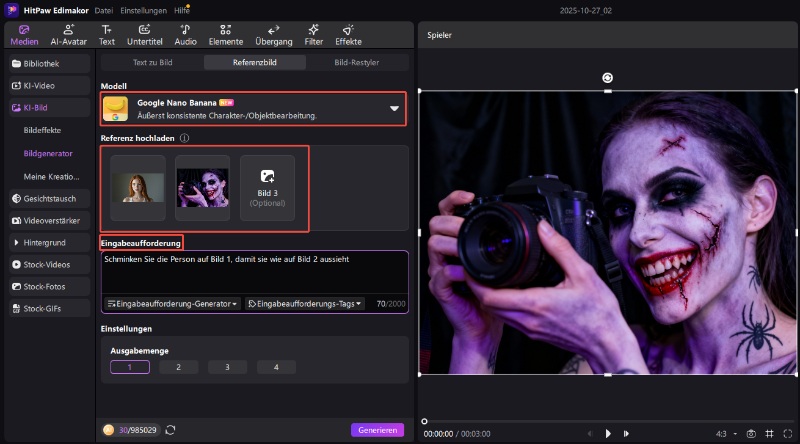Set Ausgabemenge to 4
The image size is (800, 444).
tap(276, 367)
